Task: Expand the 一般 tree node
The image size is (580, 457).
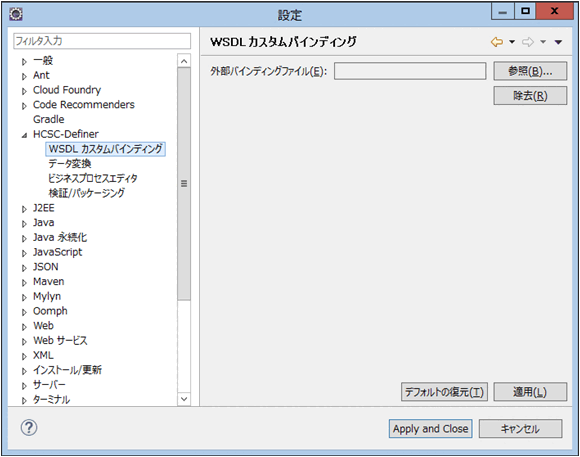Action: [x=24, y=61]
